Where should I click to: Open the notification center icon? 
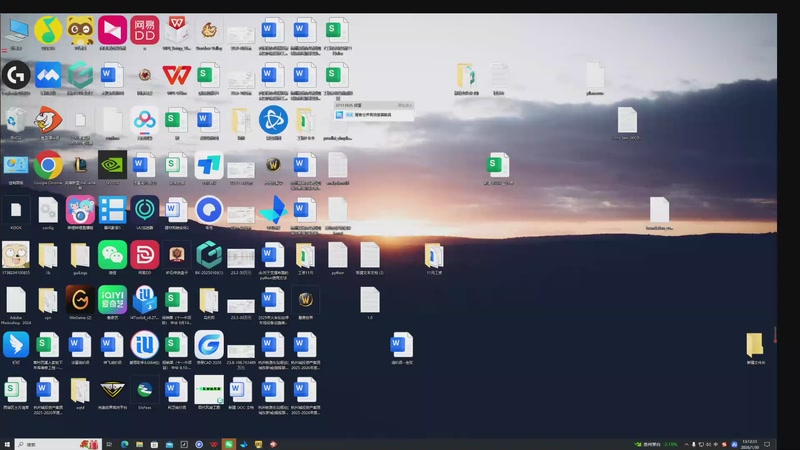point(767,444)
